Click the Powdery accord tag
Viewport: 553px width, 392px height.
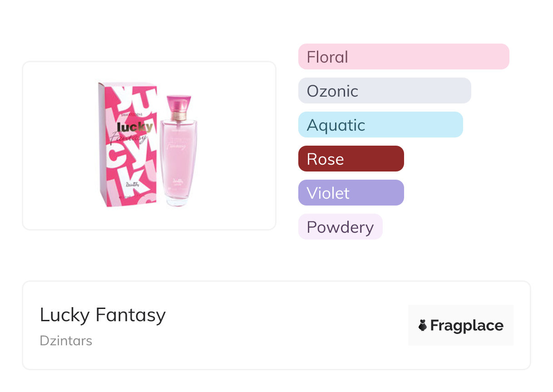click(340, 227)
